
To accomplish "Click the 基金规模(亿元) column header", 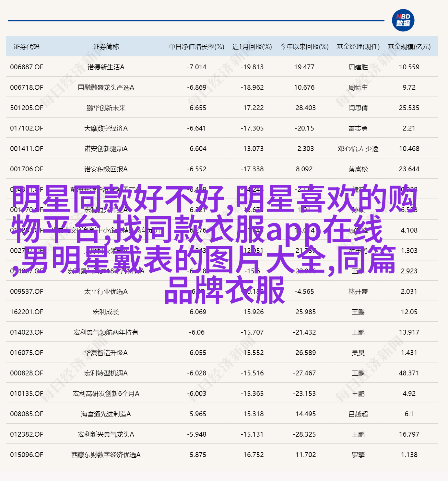I will tap(409, 47).
